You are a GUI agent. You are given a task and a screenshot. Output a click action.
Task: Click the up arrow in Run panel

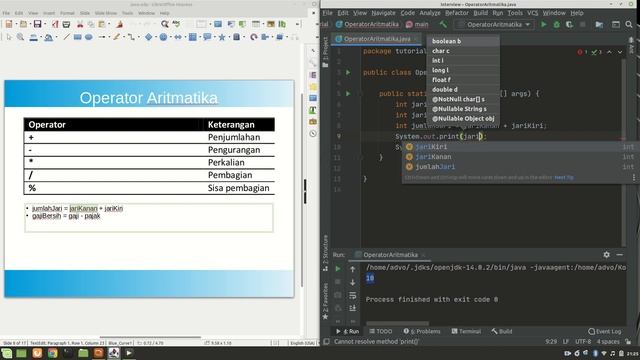[353, 269]
